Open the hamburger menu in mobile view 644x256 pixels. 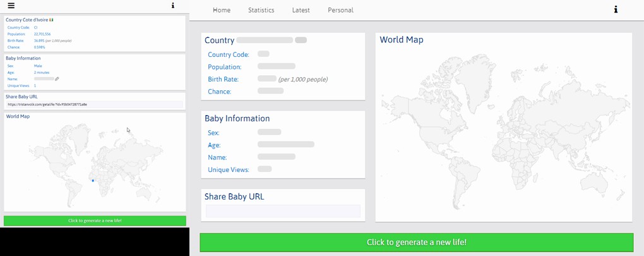pos(11,6)
